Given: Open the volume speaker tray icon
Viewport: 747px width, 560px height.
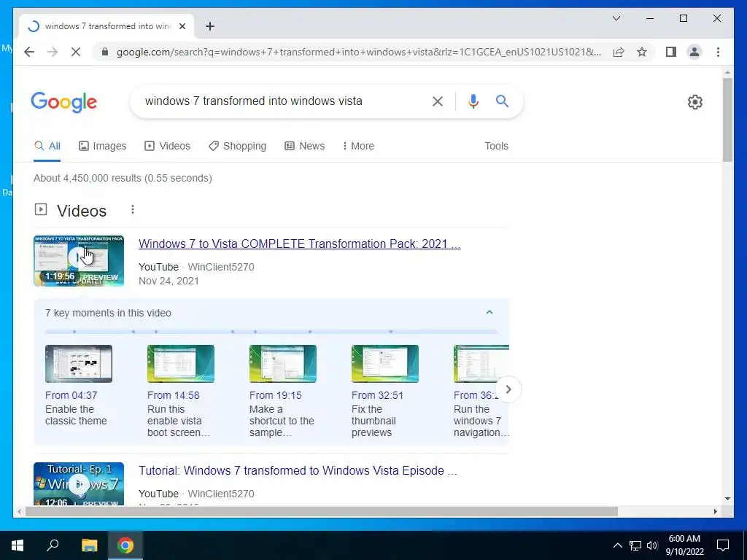Looking at the screenshot, I should (x=652, y=545).
